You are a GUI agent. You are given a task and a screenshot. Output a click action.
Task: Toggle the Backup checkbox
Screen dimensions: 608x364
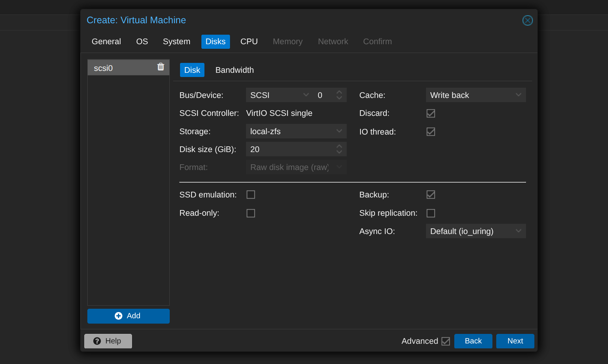[x=431, y=195]
